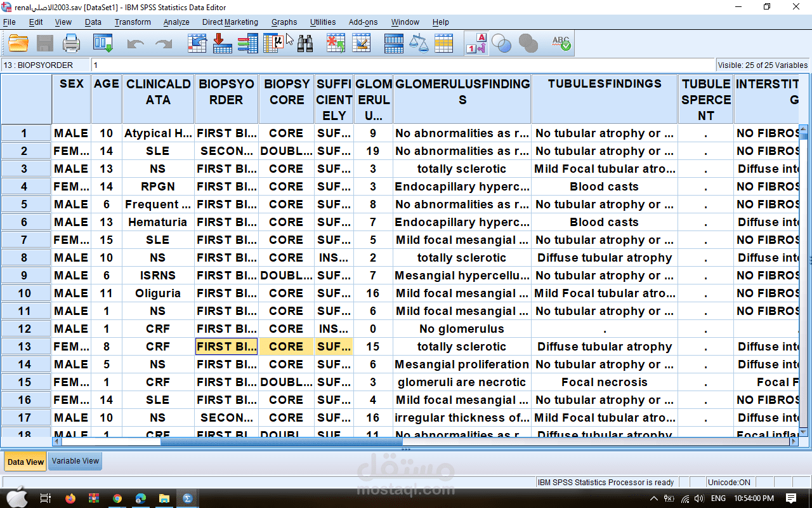Click the File Explorer icon in taskbar
The width and height of the screenshot is (812, 508).
click(x=164, y=498)
